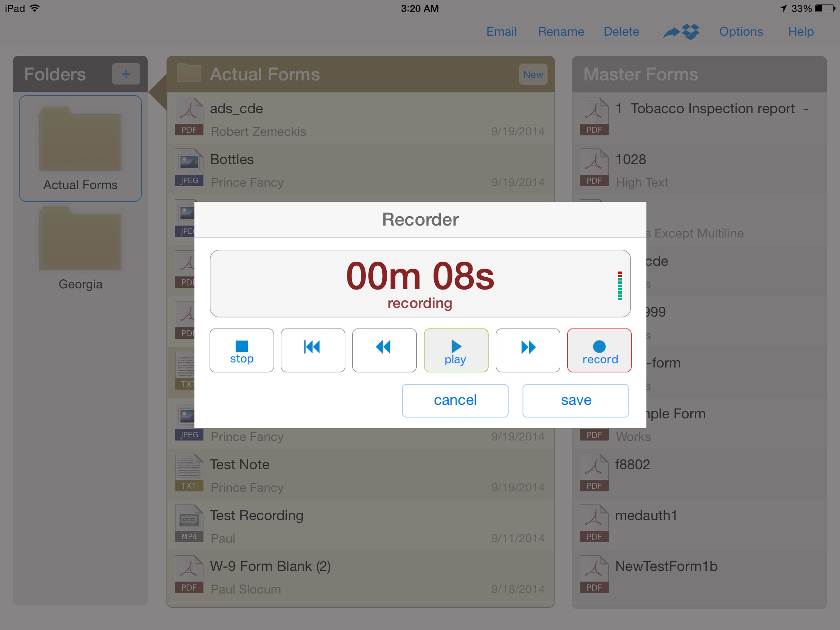Open the Options menu item

742,32
